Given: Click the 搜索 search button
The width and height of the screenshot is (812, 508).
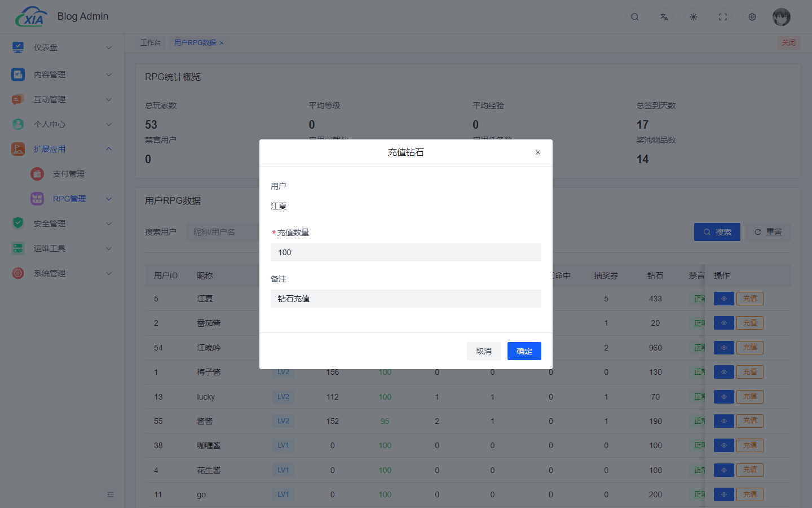Looking at the screenshot, I should (717, 232).
